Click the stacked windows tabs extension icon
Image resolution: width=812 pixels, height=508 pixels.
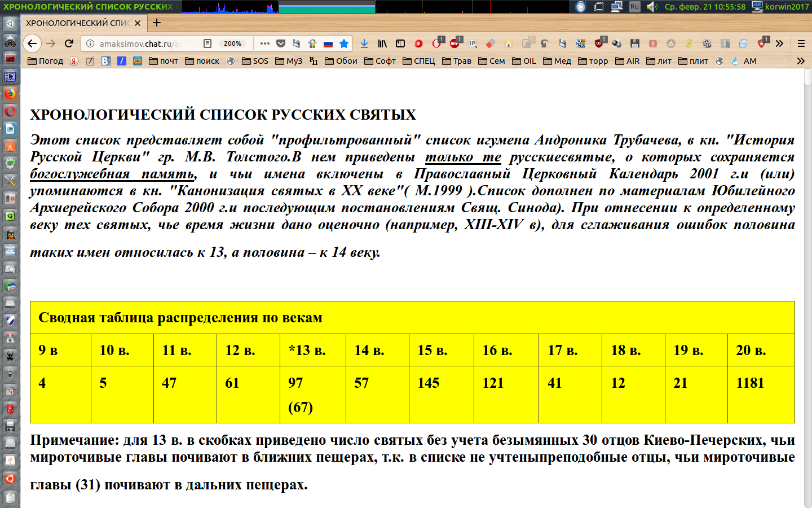coord(743,43)
